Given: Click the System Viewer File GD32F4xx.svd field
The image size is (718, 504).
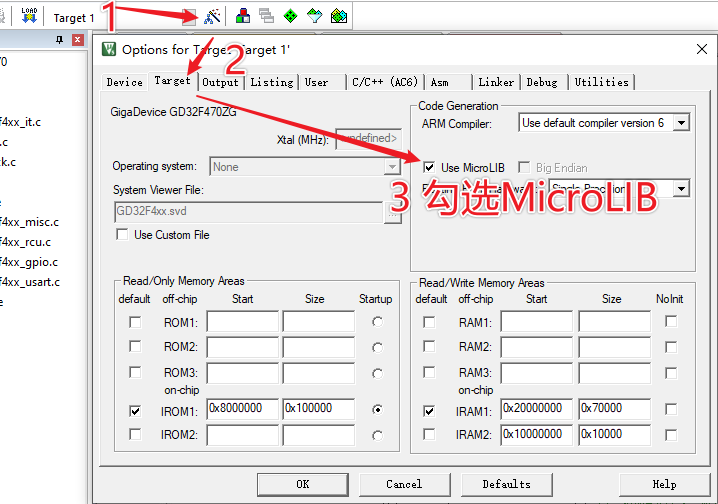Looking at the screenshot, I should 248,212.
